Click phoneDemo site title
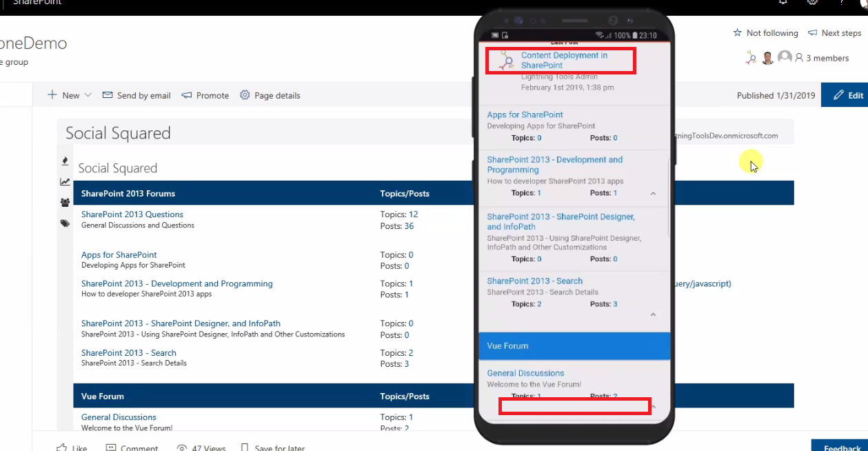Screen dimensions: 868x451 (33, 43)
